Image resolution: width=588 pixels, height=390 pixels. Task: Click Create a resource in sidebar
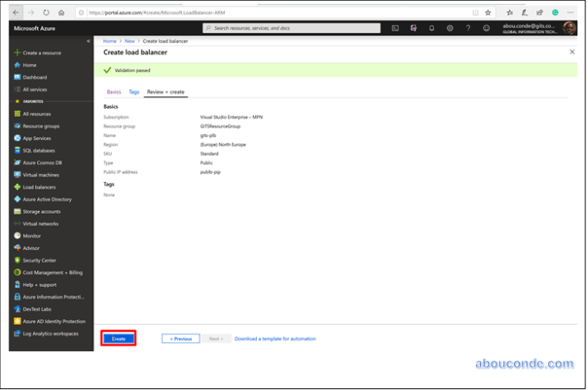click(x=41, y=53)
